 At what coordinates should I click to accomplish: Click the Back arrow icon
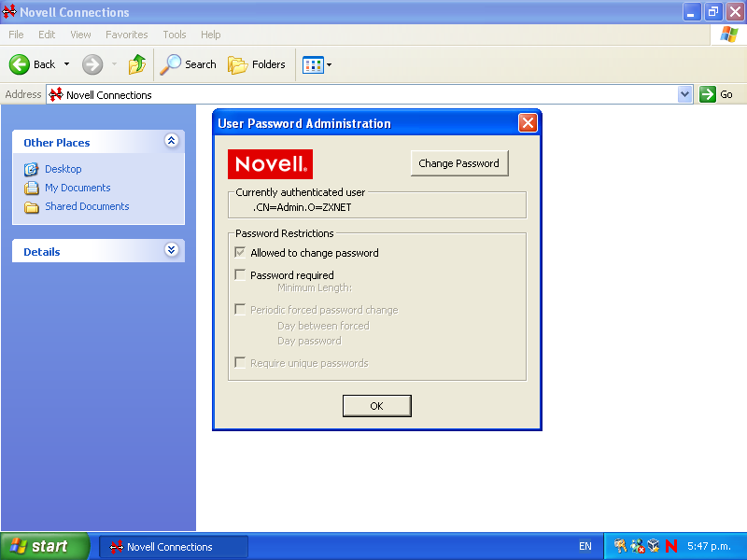coord(19,64)
